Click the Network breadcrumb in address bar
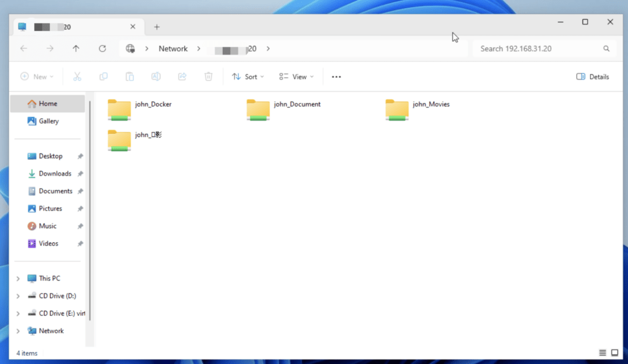 173,48
